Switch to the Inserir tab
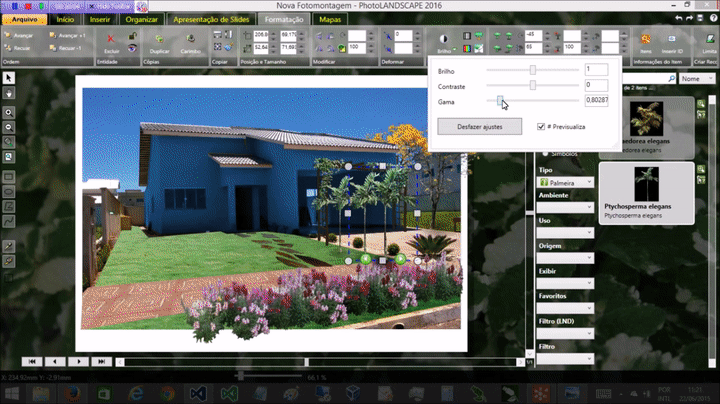720x404 pixels. tap(100, 18)
